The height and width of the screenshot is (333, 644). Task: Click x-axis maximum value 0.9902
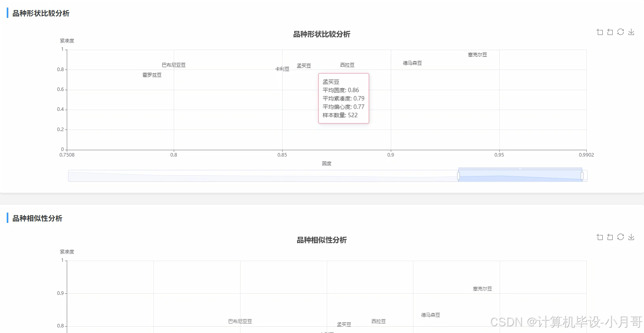(586, 155)
